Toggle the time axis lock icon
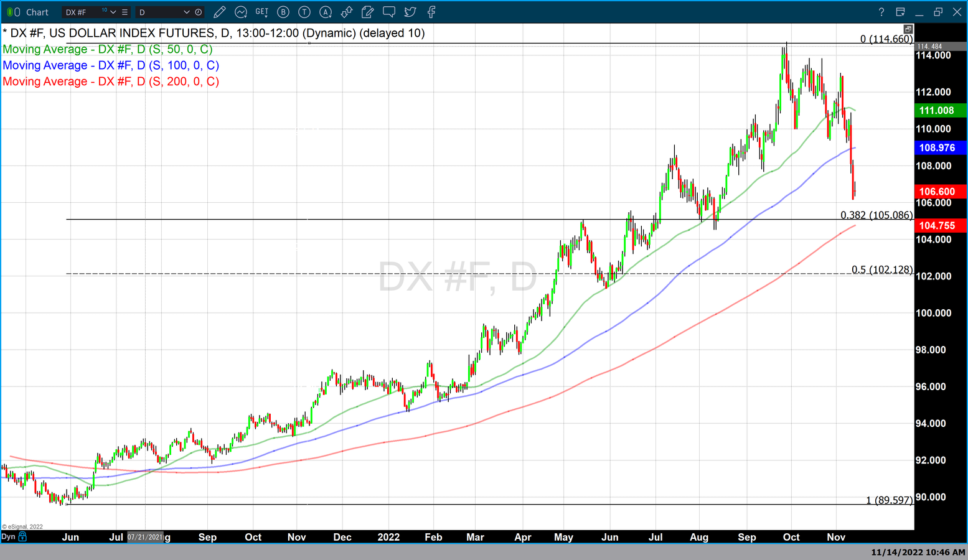 [x=23, y=536]
